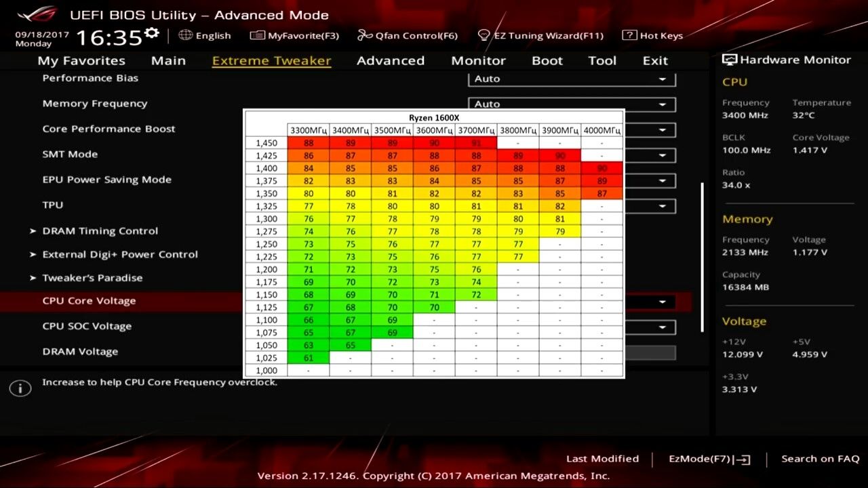The width and height of the screenshot is (868, 488).
Task: Click the green cell showing 63
Action: coord(309,345)
